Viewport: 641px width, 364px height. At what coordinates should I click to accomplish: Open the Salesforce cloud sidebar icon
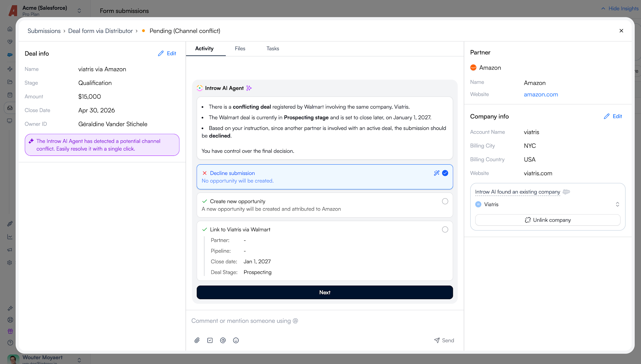pos(10,55)
